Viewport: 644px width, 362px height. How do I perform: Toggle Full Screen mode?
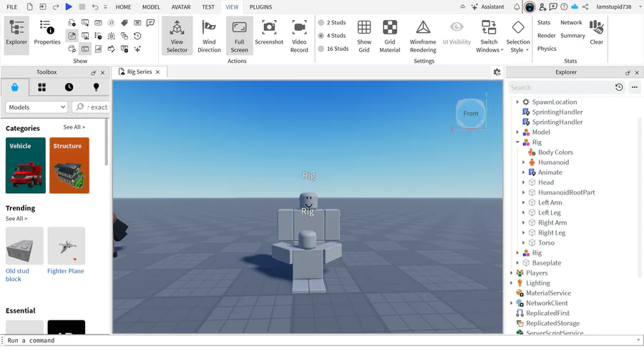click(x=240, y=35)
